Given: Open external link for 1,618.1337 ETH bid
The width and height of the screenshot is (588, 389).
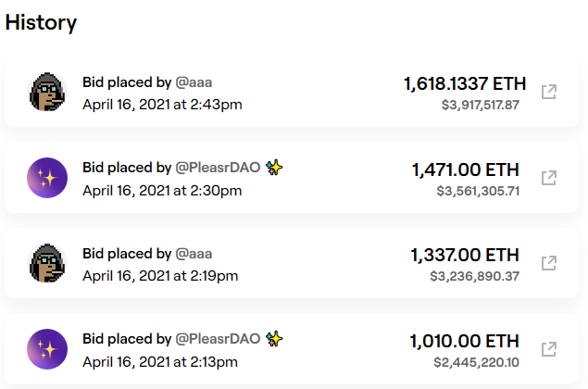Looking at the screenshot, I should click(548, 93).
